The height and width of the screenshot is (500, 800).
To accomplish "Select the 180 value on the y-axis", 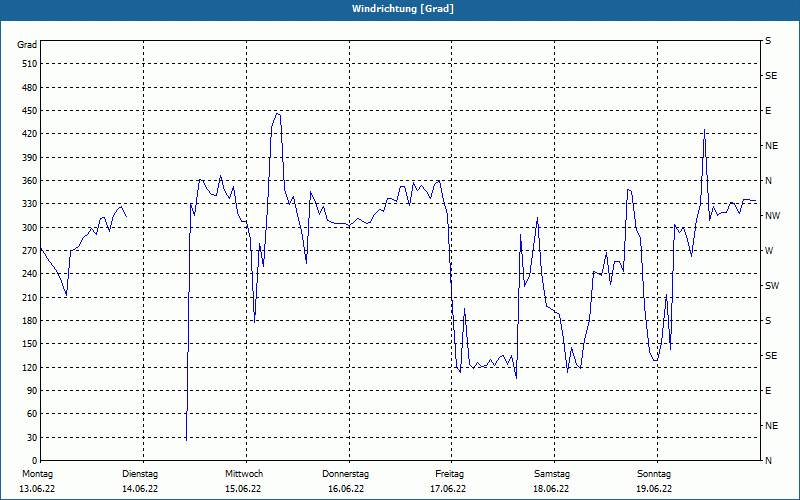I will click(30, 320).
